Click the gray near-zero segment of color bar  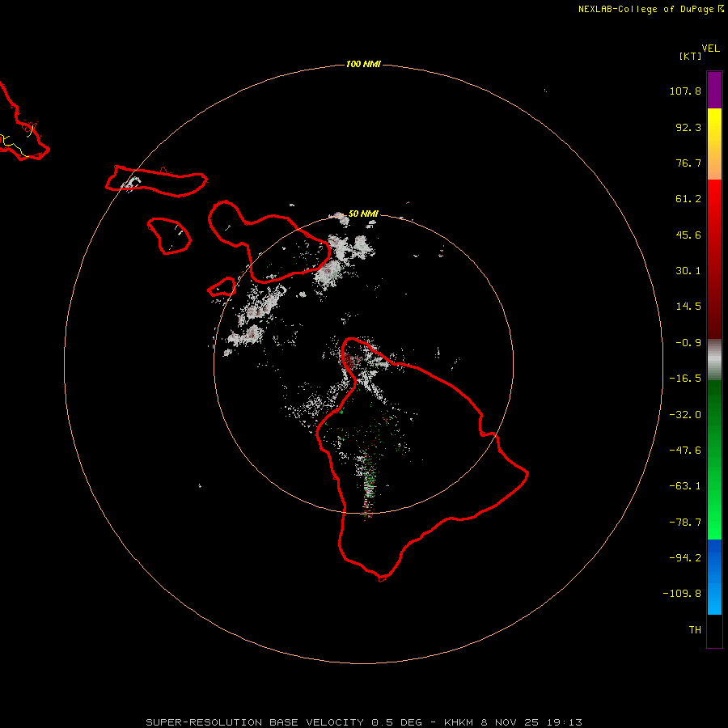pos(714,360)
